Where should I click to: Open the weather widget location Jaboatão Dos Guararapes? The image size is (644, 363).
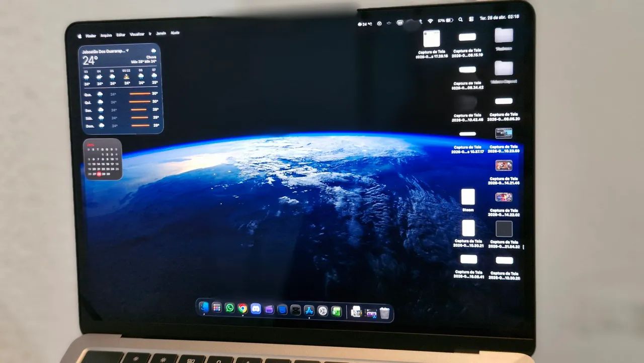tap(106, 51)
